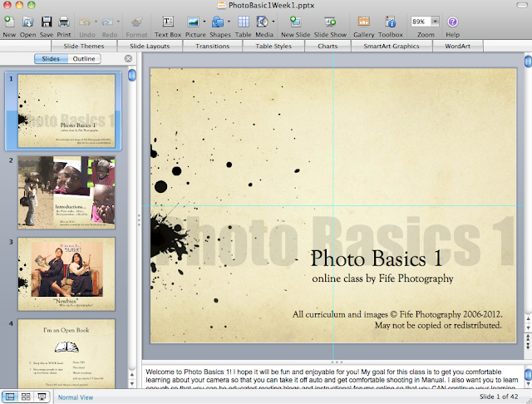Open the Gallery
The image size is (532, 404).
(363, 22)
